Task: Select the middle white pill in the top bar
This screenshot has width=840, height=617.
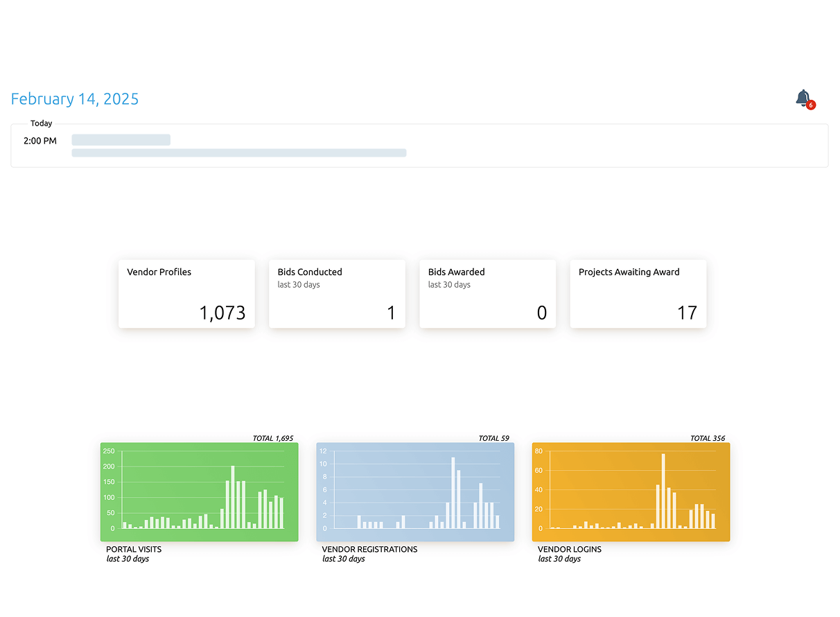Action: (624, 19)
